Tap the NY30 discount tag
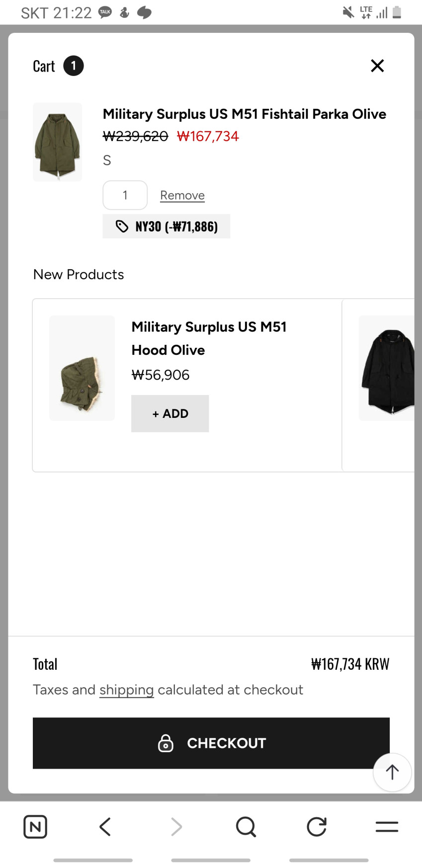 (167, 227)
